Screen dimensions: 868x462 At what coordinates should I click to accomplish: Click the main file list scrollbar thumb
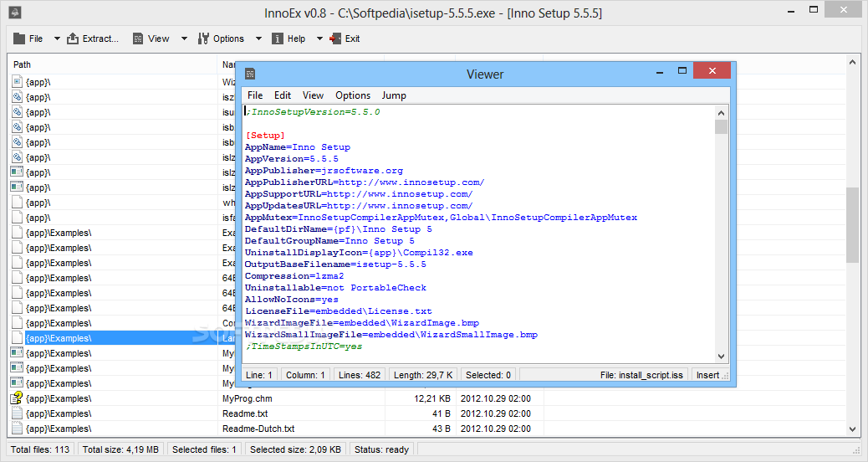pos(852,225)
